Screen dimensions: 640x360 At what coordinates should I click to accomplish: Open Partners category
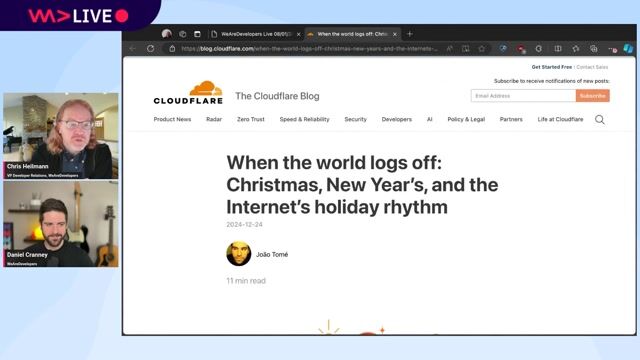point(511,119)
